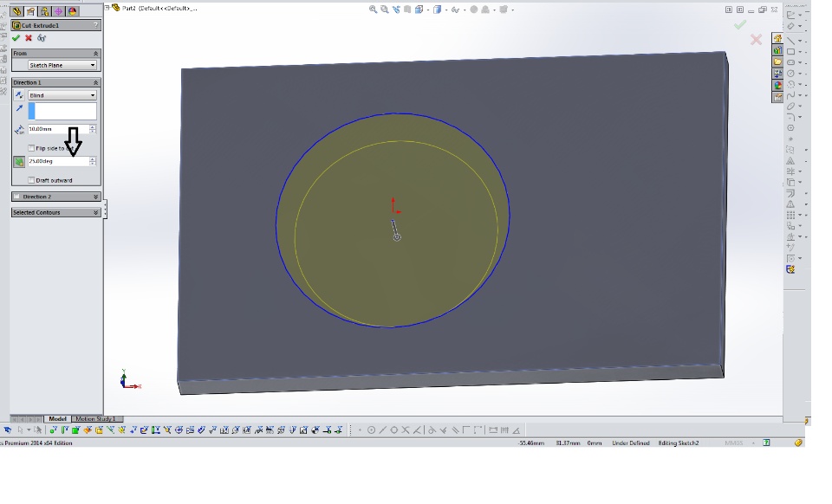
Task: Select the Polygon sketch tool
Action: coord(790,127)
